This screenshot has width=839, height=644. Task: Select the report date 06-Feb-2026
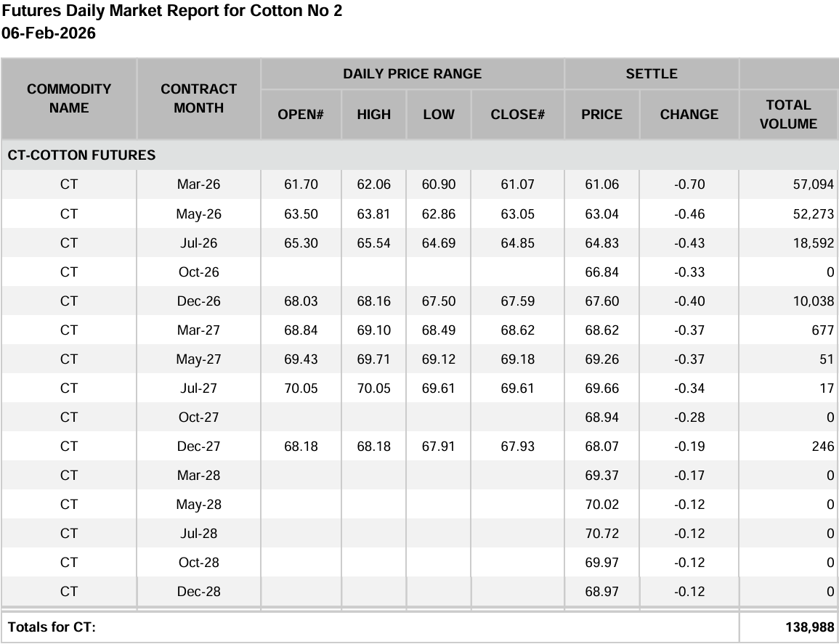coord(49,33)
